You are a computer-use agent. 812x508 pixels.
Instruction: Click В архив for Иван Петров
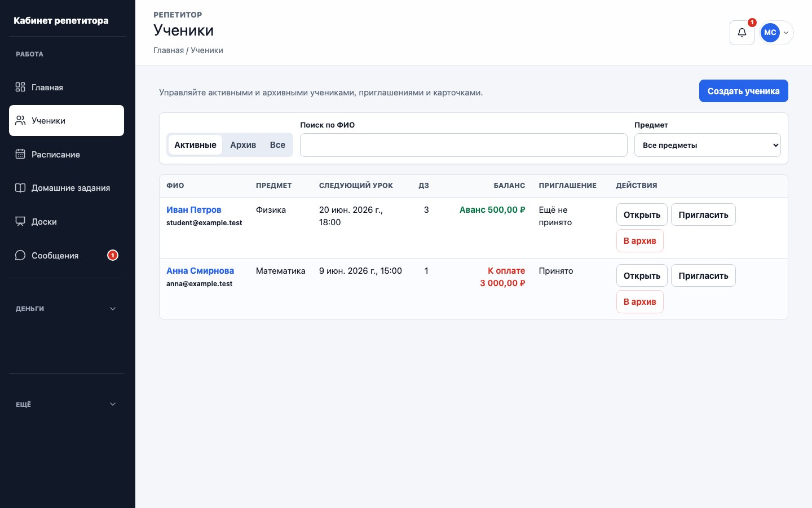(639, 240)
